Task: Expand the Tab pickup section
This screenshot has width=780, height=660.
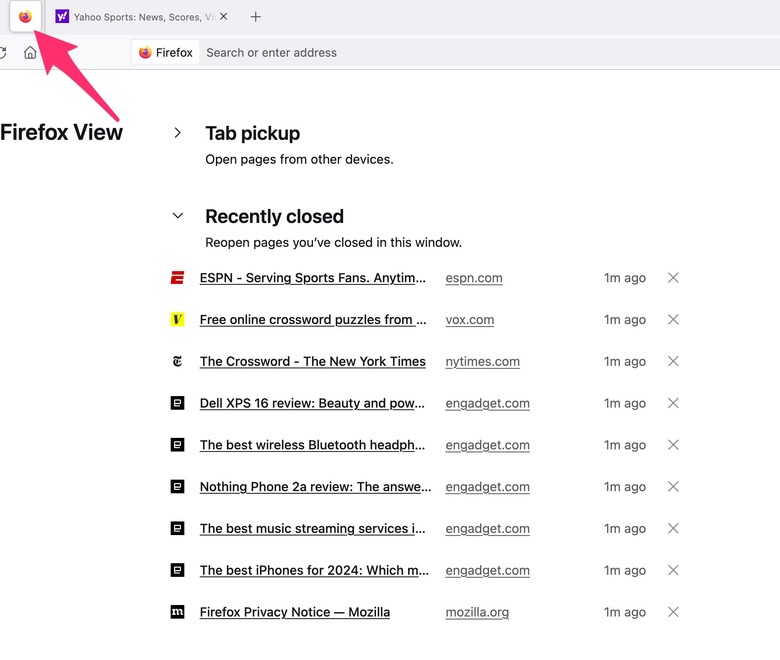Action: coord(178,133)
